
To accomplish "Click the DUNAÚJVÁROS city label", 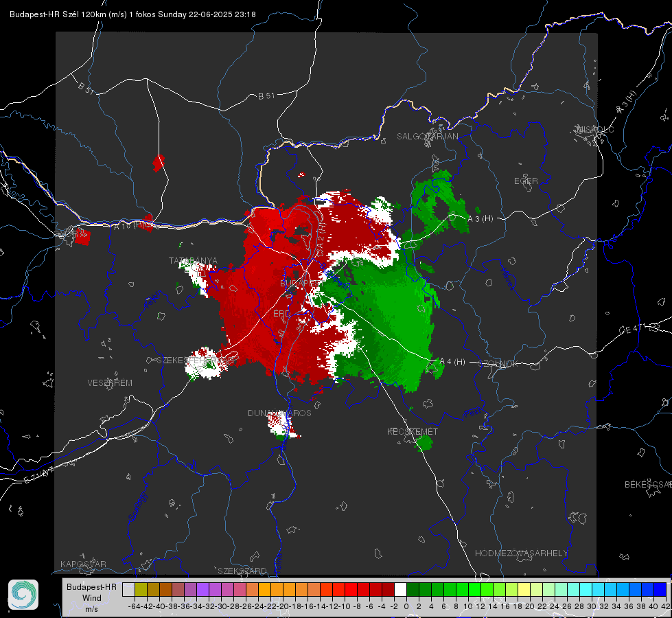I will [279, 413].
